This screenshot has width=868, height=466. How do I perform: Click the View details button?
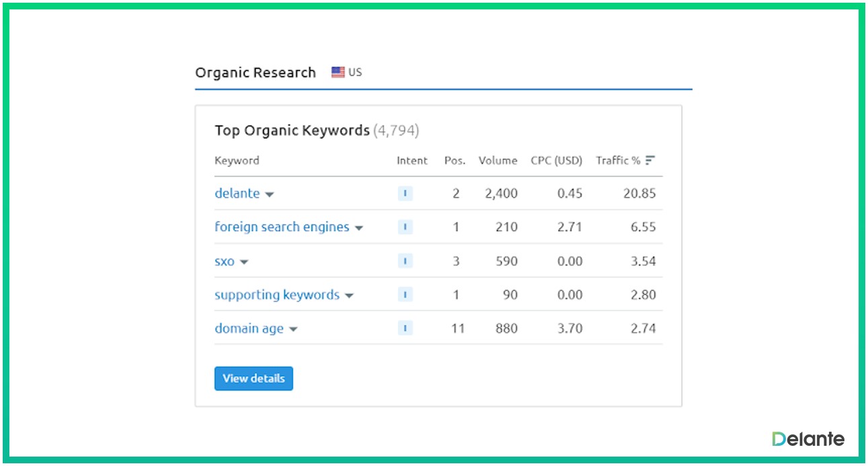click(253, 379)
